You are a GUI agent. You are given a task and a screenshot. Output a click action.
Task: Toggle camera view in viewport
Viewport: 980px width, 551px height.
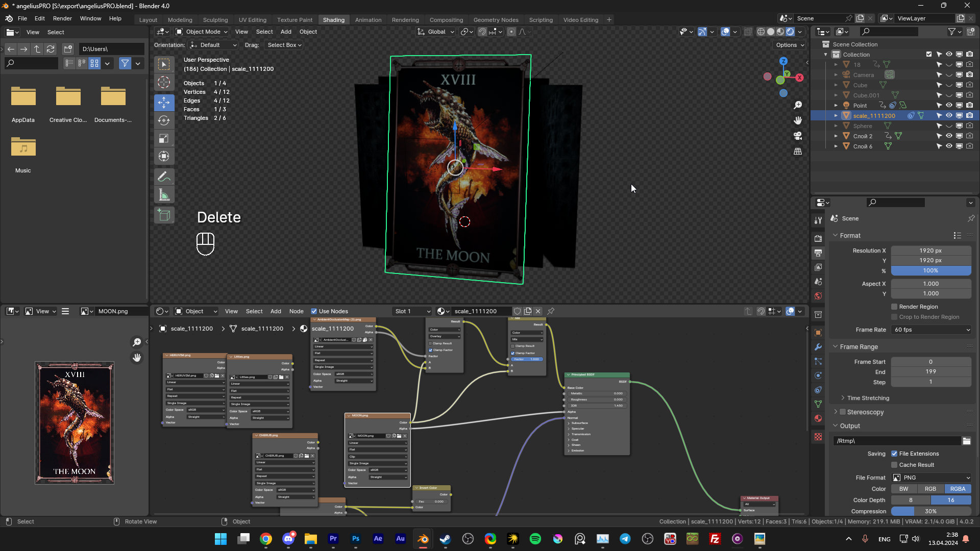click(798, 136)
